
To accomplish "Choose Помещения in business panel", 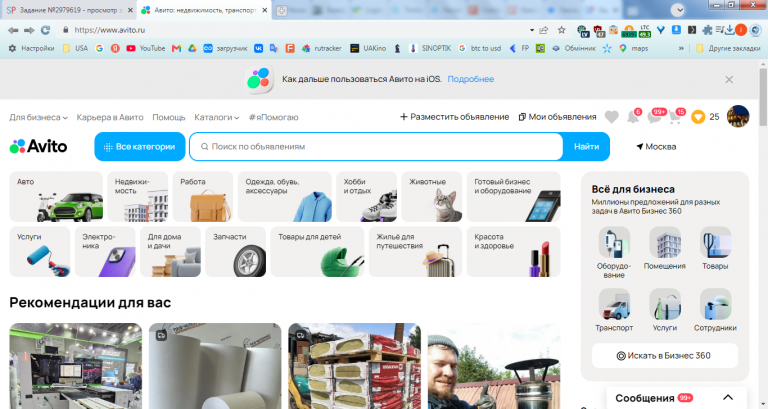I will 664,248.
